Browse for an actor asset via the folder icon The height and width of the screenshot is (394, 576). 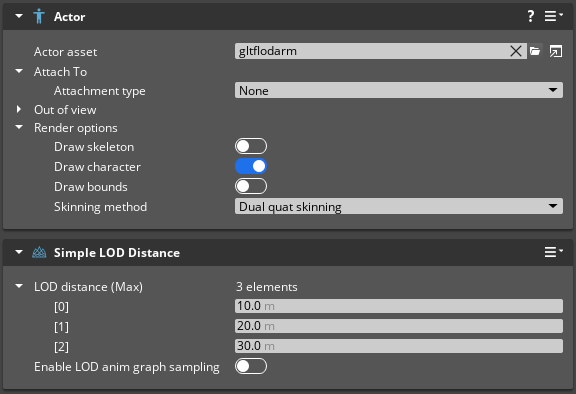[x=535, y=51]
